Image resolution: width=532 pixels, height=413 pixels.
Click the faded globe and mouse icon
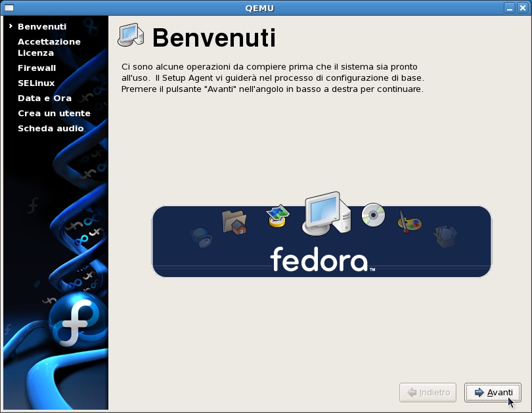pyautogui.click(x=201, y=237)
